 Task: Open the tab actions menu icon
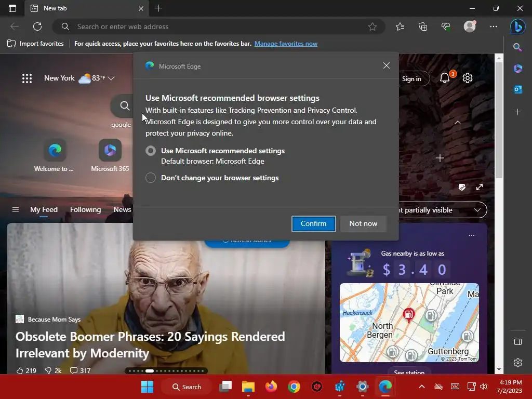click(12, 8)
